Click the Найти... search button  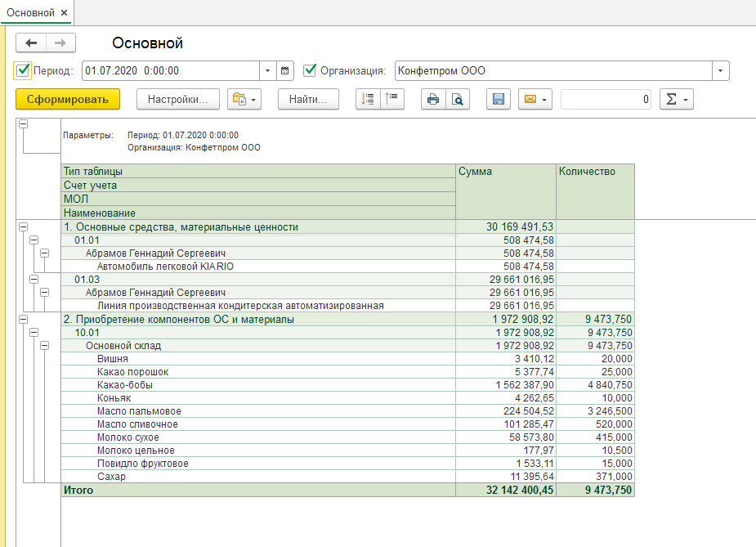[308, 100]
